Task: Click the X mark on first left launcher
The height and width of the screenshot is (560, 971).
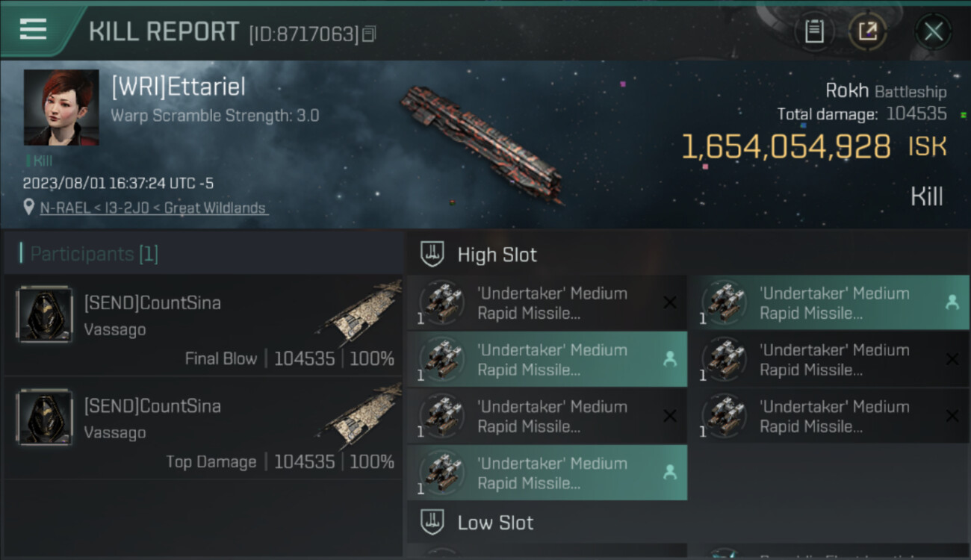Action: (x=670, y=302)
